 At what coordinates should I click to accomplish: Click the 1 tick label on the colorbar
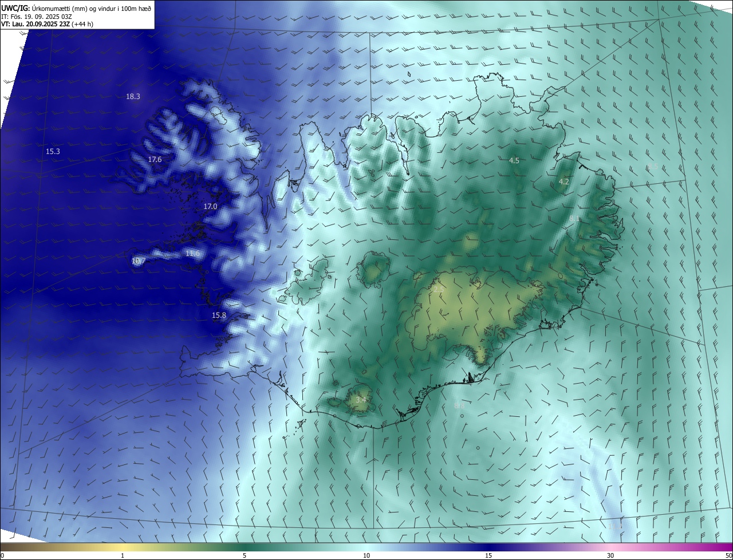pyautogui.click(x=123, y=556)
